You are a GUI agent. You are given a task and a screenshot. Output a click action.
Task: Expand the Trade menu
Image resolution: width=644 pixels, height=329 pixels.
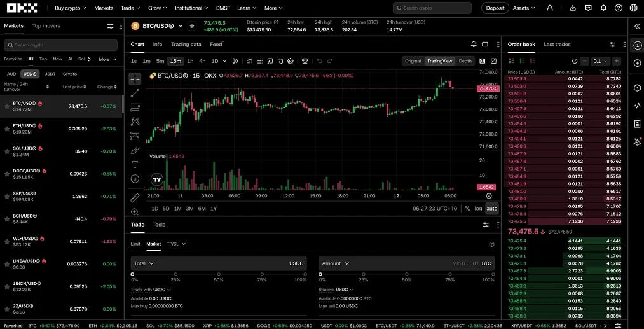point(130,8)
